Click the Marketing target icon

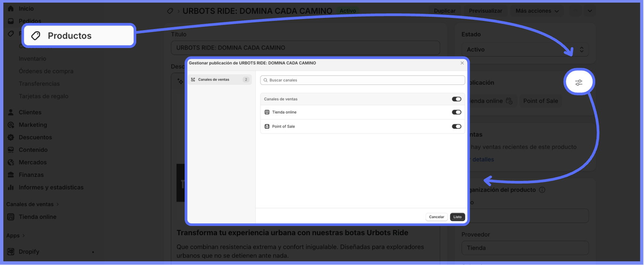(11, 125)
